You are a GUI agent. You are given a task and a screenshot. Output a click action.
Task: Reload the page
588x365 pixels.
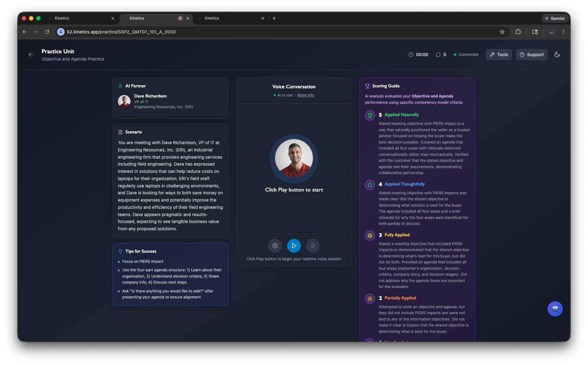tap(47, 32)
